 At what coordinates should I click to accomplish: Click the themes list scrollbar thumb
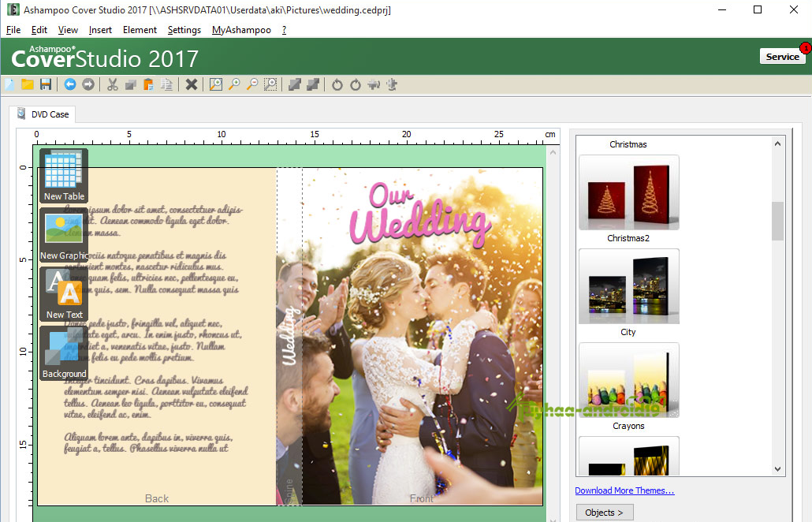pos(777,221)
